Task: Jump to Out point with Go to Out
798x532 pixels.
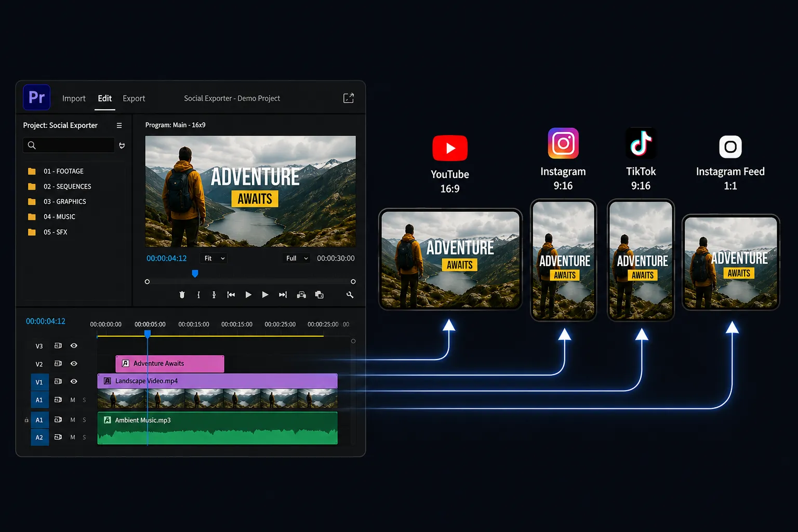Action: tap(283, 295)
